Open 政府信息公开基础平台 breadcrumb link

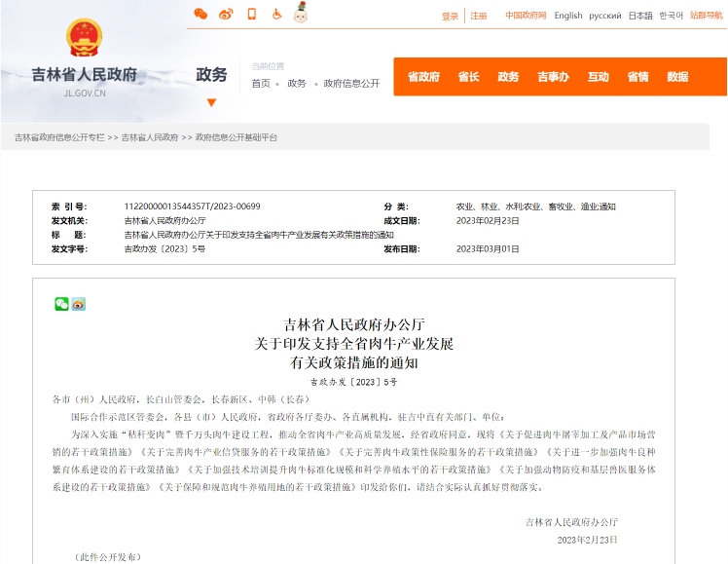tap(237, 137)
